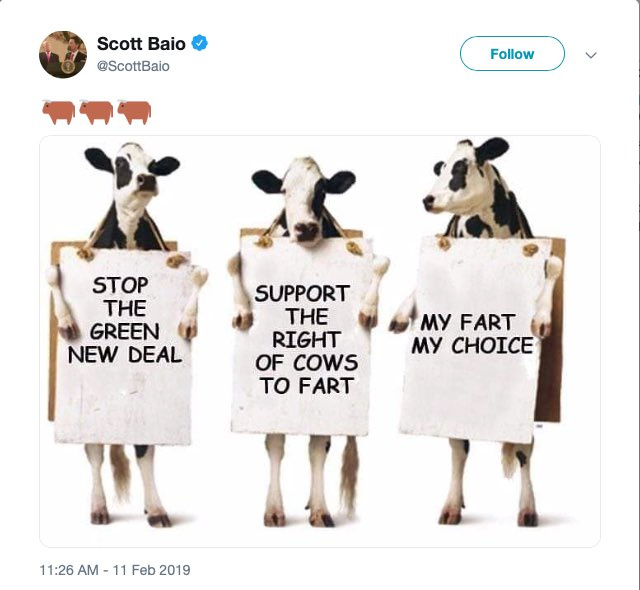The height and width of the screenshot is (590, 640).
Task: Click the 'Stop the Green New Deal' sign
Action: (x=124, y=340)
